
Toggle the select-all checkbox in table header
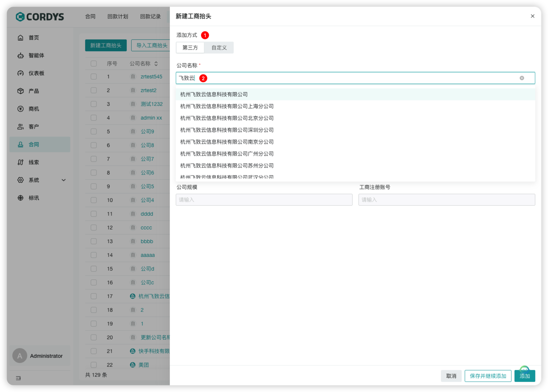[x=94, y=63]
